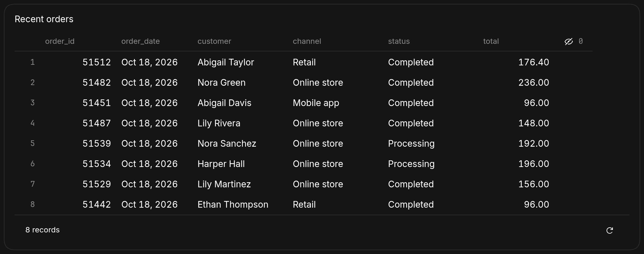The width and height of the screenshot is (644, 254).
Task: Sort by the order_id column header
Action: 60,42
